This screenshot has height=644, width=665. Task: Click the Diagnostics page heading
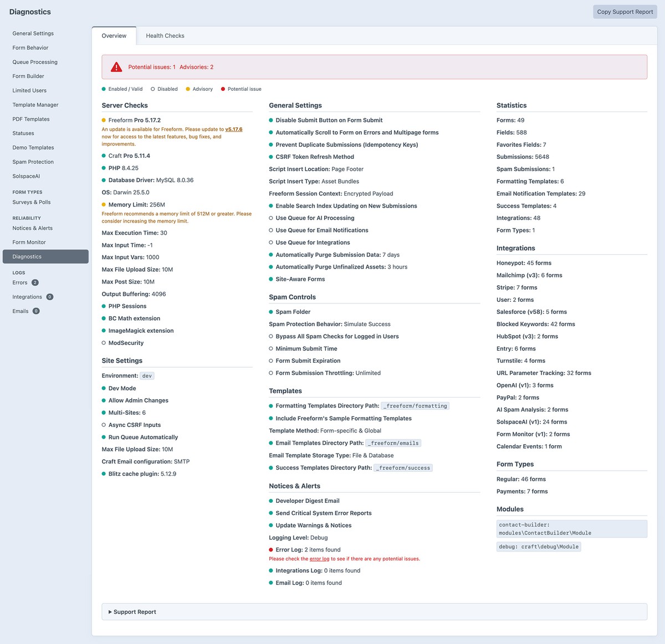point(30,12)
